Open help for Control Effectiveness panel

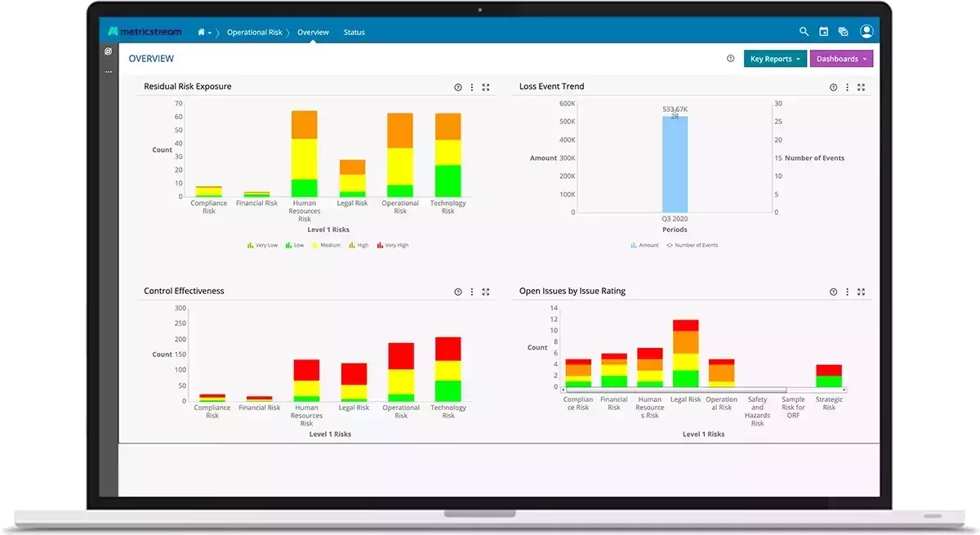(x=457, y=292)
